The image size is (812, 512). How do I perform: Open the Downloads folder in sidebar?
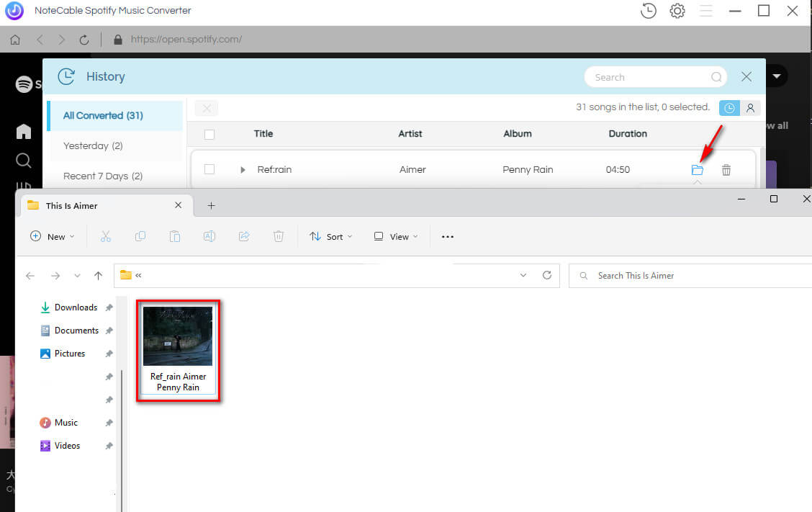pyautogui.click(x=76, y=307)
